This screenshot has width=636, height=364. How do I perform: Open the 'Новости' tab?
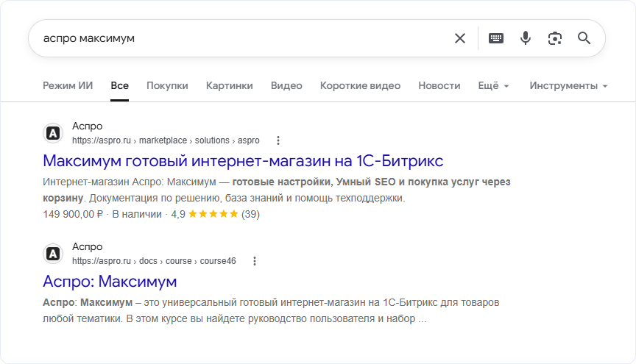(439, 85)
